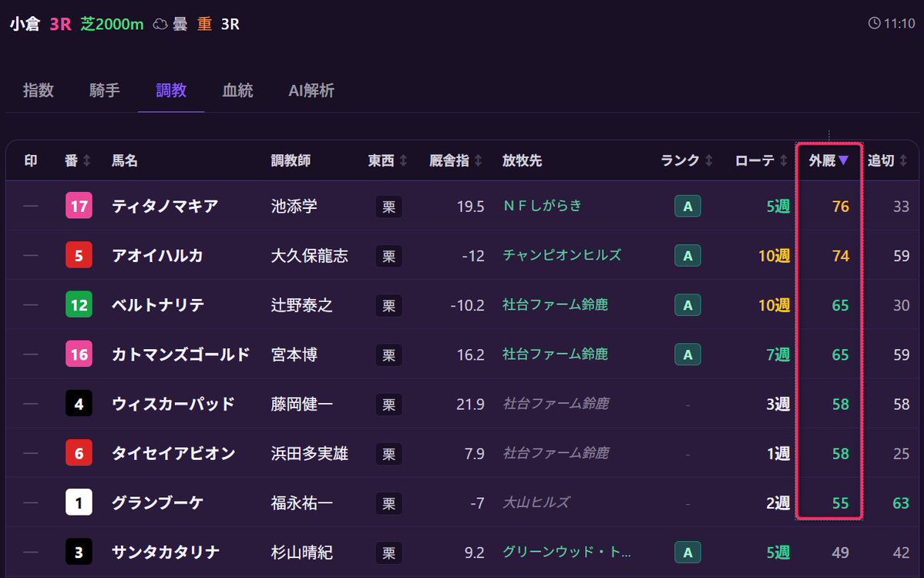Select the 調教 tab

pyautogui.click(x=171, y=90)
